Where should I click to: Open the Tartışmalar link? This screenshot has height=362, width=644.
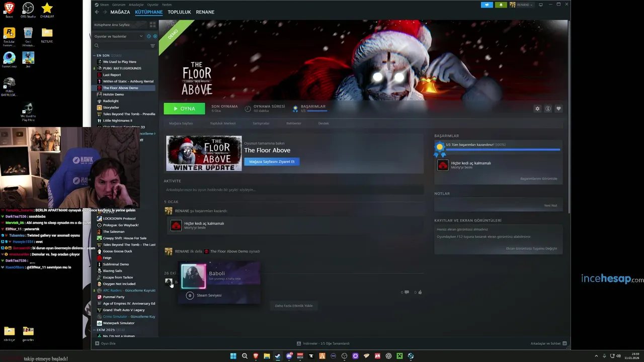pyautogui.click(x=261, y=123)
